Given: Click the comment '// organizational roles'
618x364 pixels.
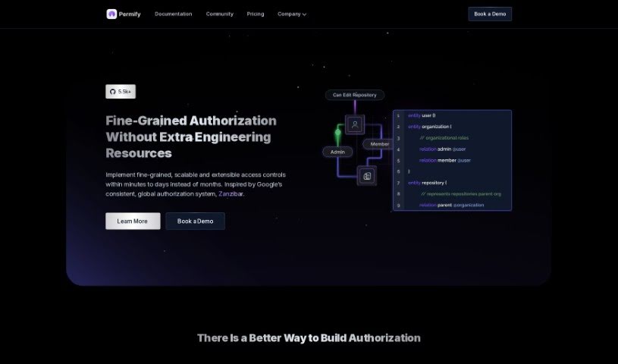Looking at the screenshot, I should [444, 138].
